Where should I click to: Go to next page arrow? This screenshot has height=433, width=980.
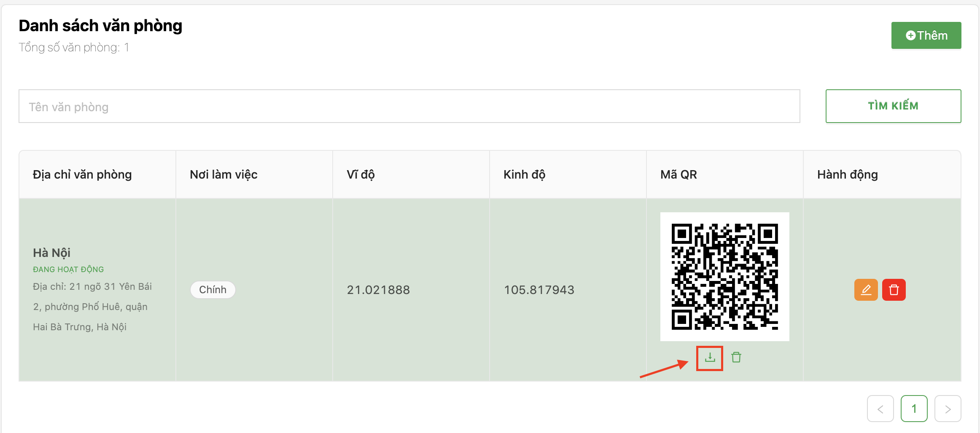tap(948, 409)
